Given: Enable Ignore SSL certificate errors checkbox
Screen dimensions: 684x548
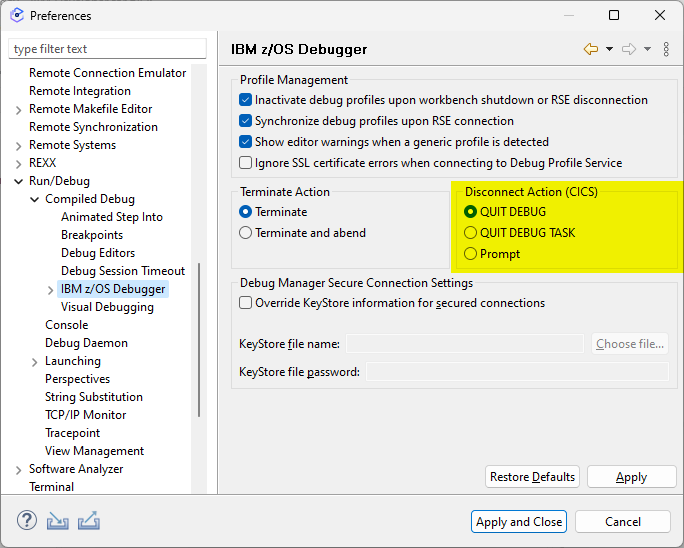Looking at the screenshot, I should click(246, 163).
